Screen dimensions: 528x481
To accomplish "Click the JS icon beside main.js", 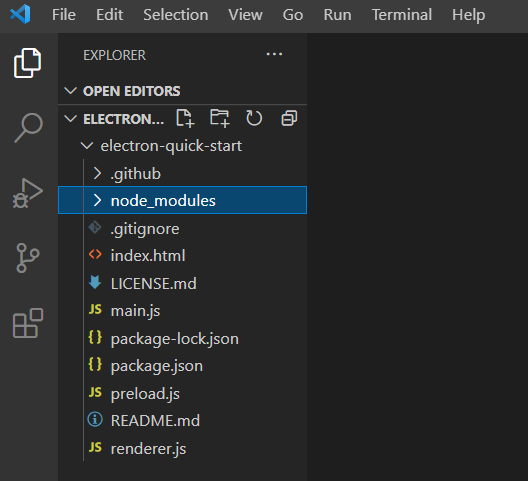I will (x=95, y=309).
